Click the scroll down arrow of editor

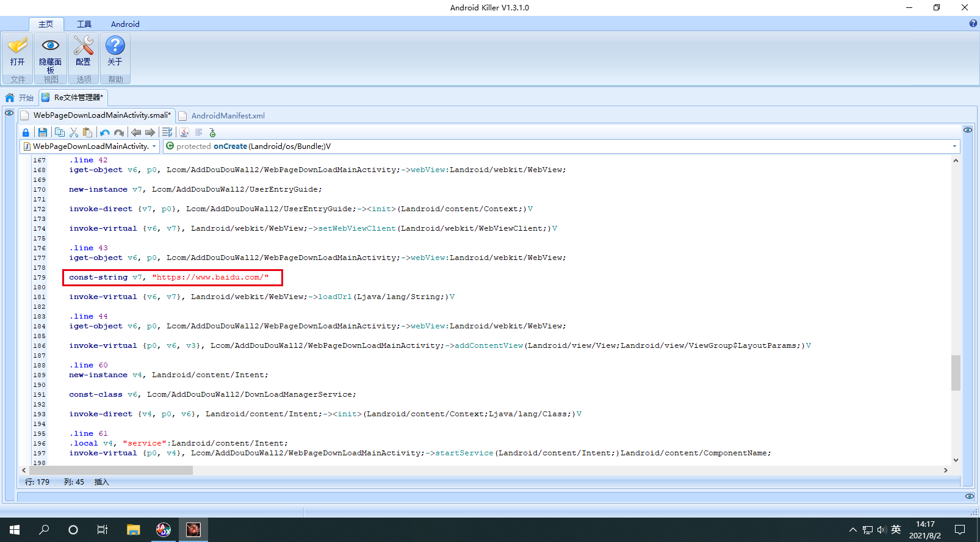[956, 460]
